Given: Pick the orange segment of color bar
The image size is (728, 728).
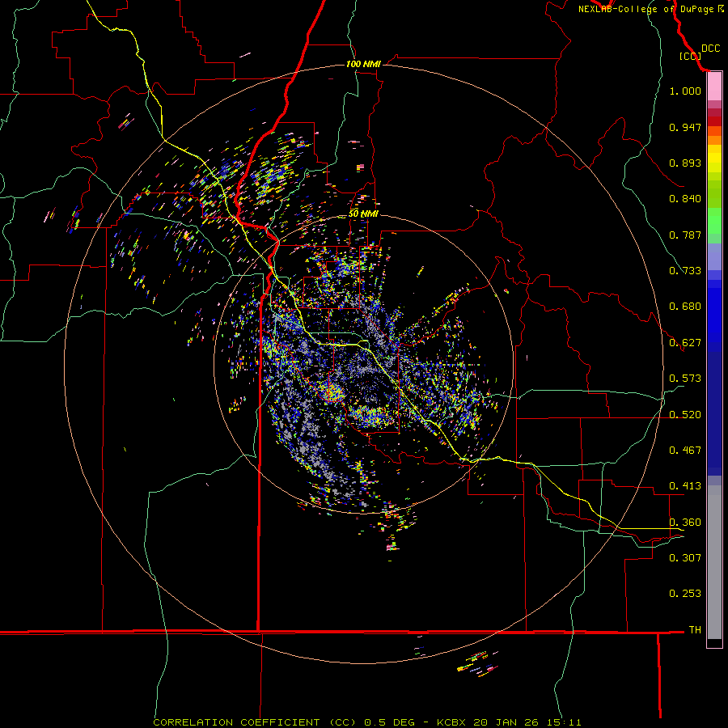Looking at the screenshot, I should (x=714, y=140).
